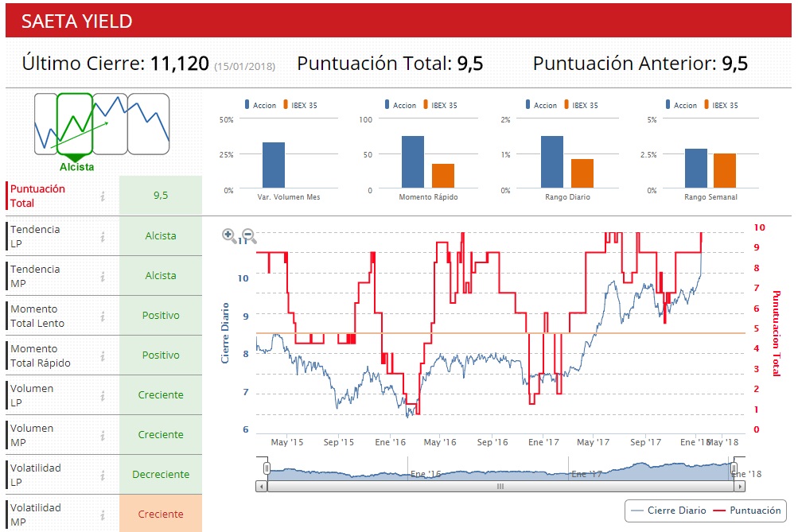Click the Tendencia LP Alcista value cell
This screenshot has height=532, width=798.
pyautogui.click(x=160, y=236)
